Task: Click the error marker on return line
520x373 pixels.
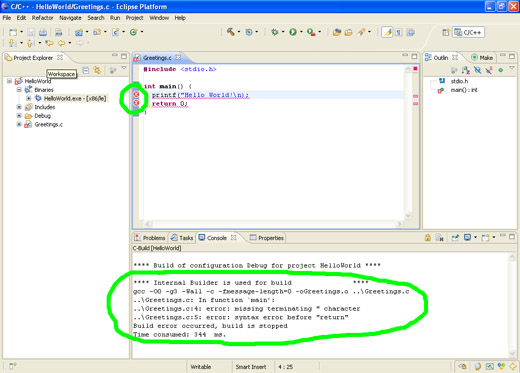Action: click(x=136, y=103)
